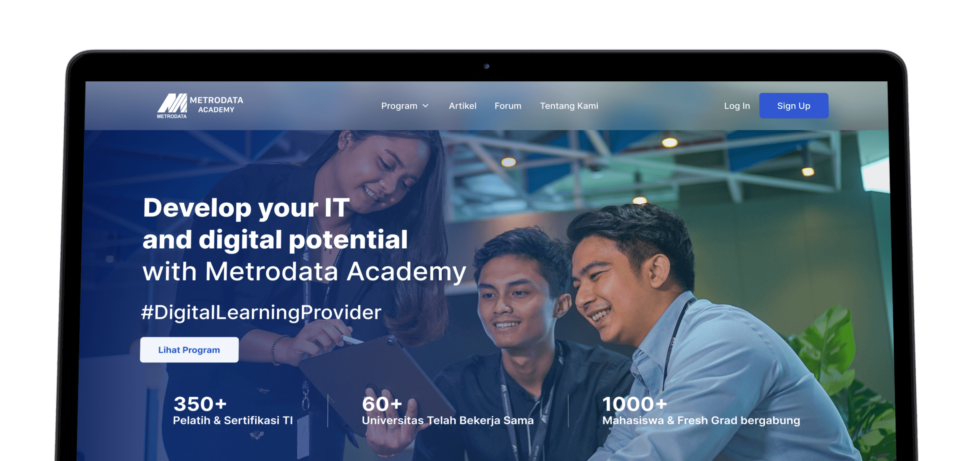Image resolution: width=980 pixels, height=461 pixels.
Task: Expand the Program dropdown chevron
Action: point(426,106)
